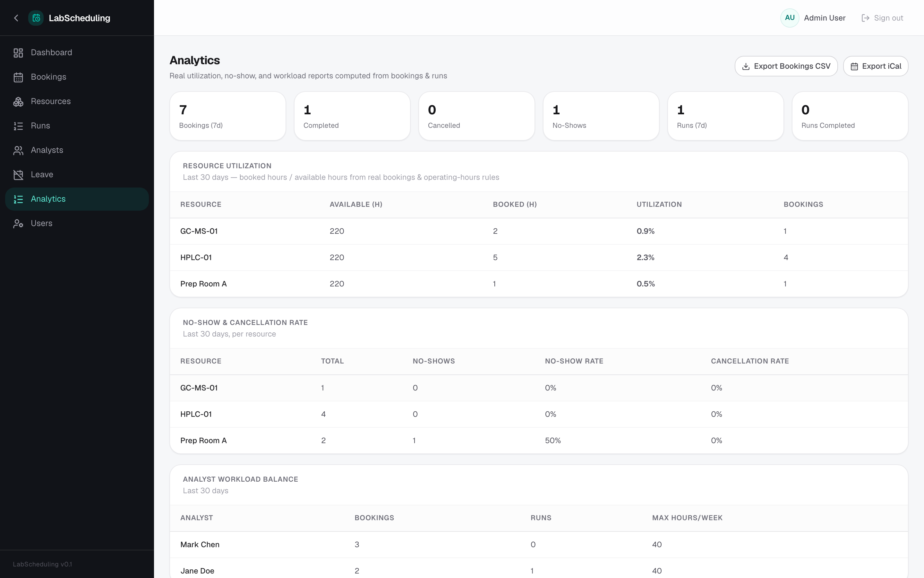The width and height of the screenshot is (924, 578).
Task: Open Resources from the sidebar
Action: tap(77, 102)
